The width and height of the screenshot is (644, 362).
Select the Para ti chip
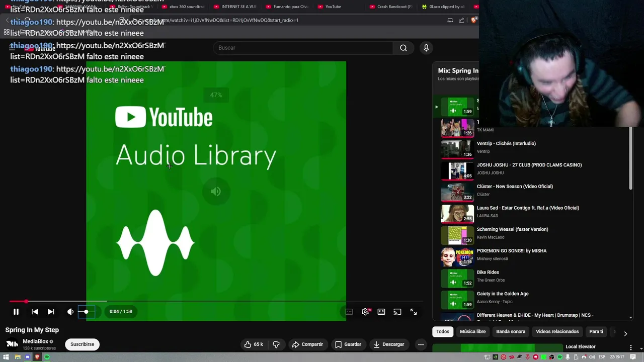point(596,332)
